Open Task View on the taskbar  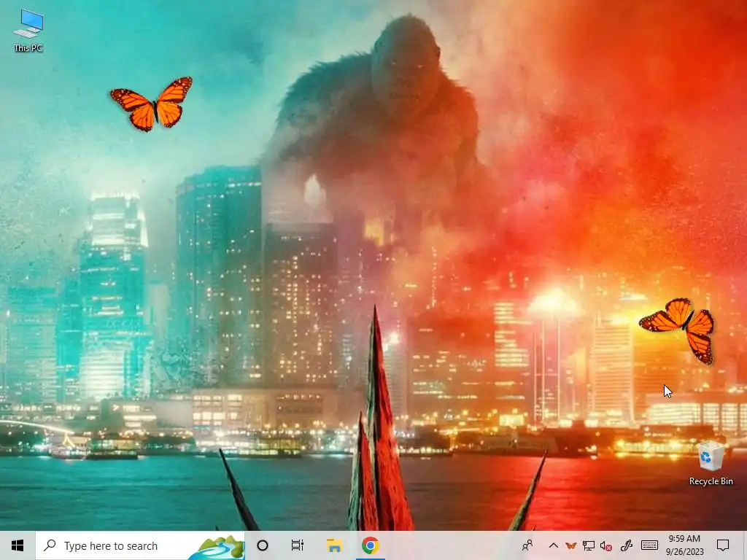click(298, 545)
